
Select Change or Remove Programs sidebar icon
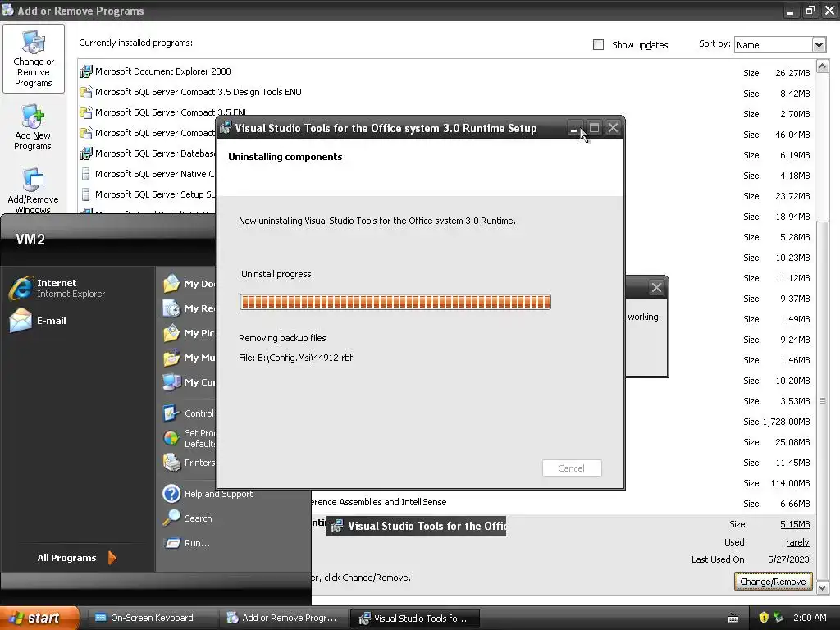pyautogui.click(x=33, y=58)
